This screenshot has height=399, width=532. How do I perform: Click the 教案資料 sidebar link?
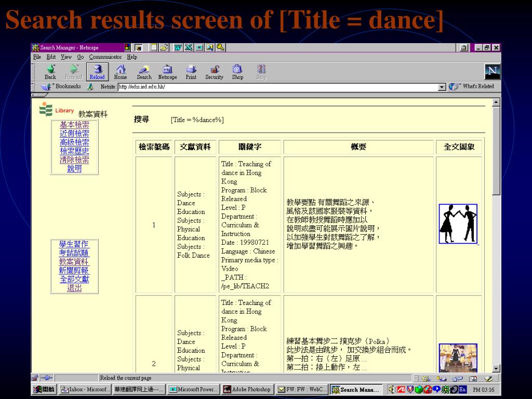click(74, 262)
